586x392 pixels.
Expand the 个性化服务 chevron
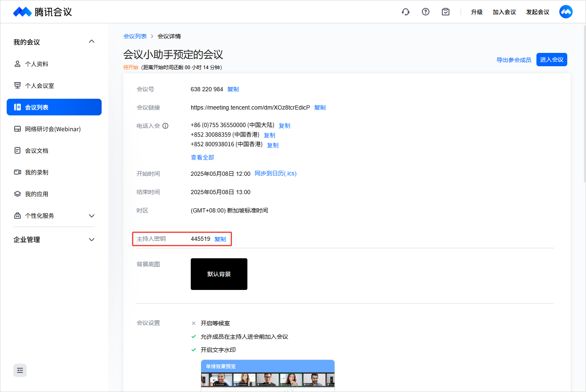(x=92, y=215)
